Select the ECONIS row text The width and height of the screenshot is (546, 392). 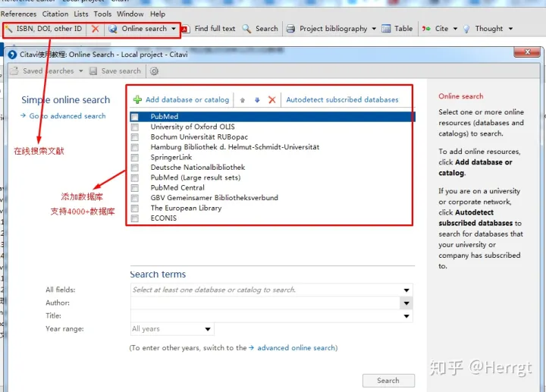click(164, 218)
